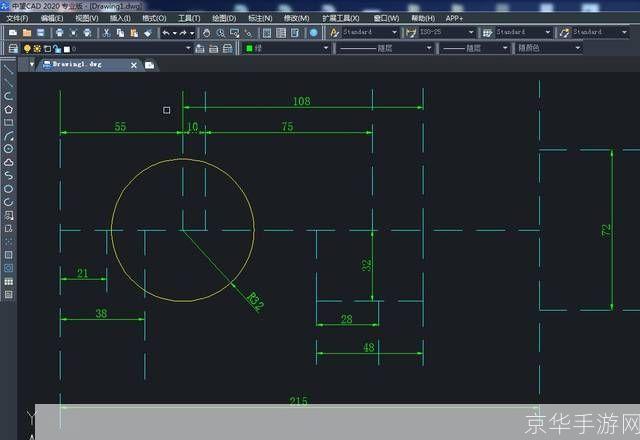The height and width of the screenshot is (440, 640).
Task: Open the multileader style Standard dropdown
Action: point(624,32)
